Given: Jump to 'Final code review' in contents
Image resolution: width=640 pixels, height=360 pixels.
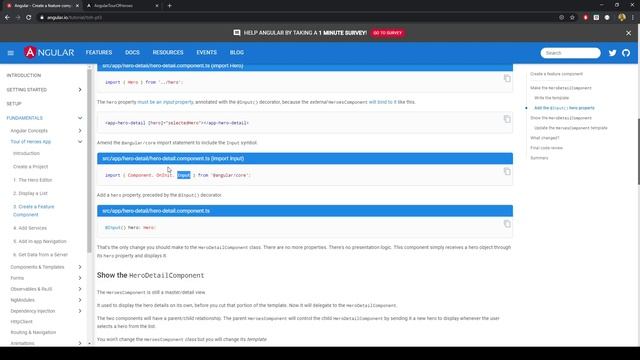Looking at the screenshot, I should tap(546, 148).
